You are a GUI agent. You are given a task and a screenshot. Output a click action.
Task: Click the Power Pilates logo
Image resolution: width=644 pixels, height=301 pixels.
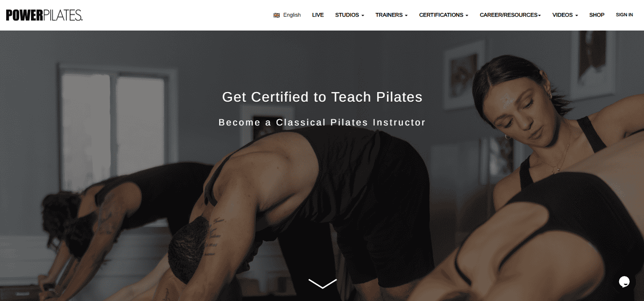point(44,15)
